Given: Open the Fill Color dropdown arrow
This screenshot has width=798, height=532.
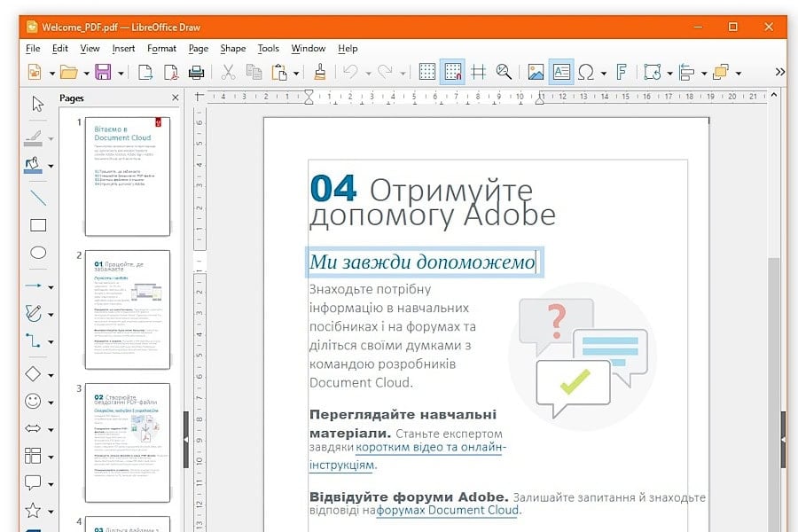Looking at the screenshot, I should click(x=51, y=166).
